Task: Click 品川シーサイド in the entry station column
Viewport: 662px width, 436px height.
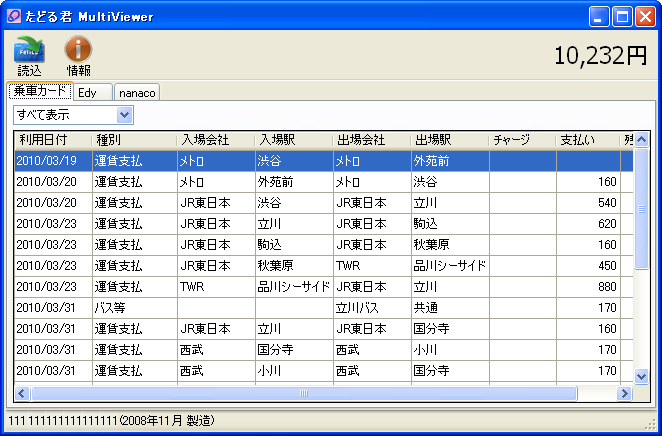Action: pos(294,287)
